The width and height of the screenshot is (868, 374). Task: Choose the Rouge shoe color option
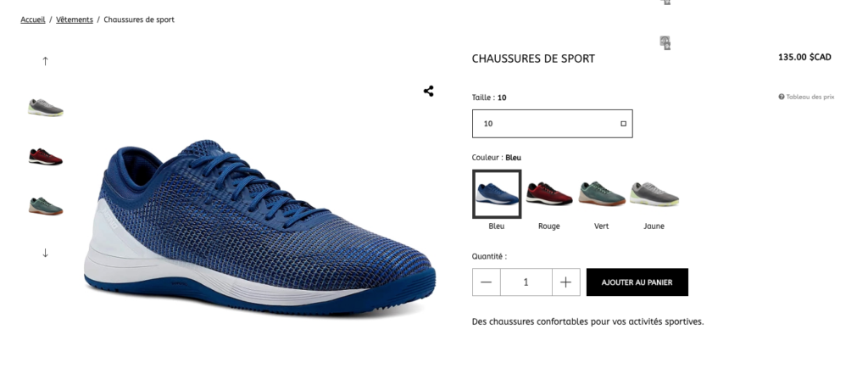(x=549, y=194)
